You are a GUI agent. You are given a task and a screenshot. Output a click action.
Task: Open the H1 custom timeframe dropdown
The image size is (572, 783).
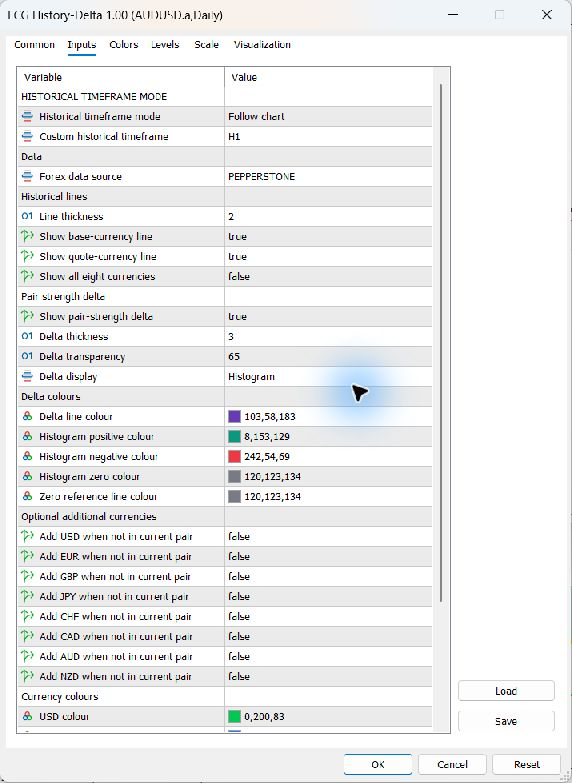coord(328,136)
